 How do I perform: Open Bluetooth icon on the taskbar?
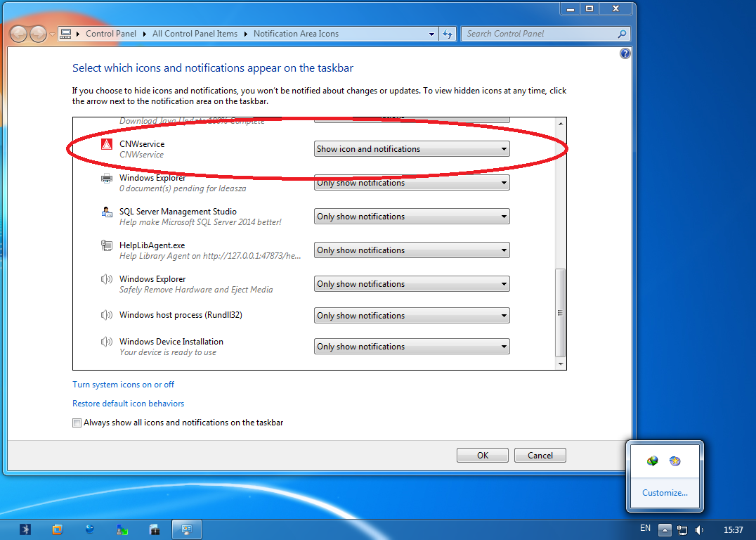(x=25, y=529)
